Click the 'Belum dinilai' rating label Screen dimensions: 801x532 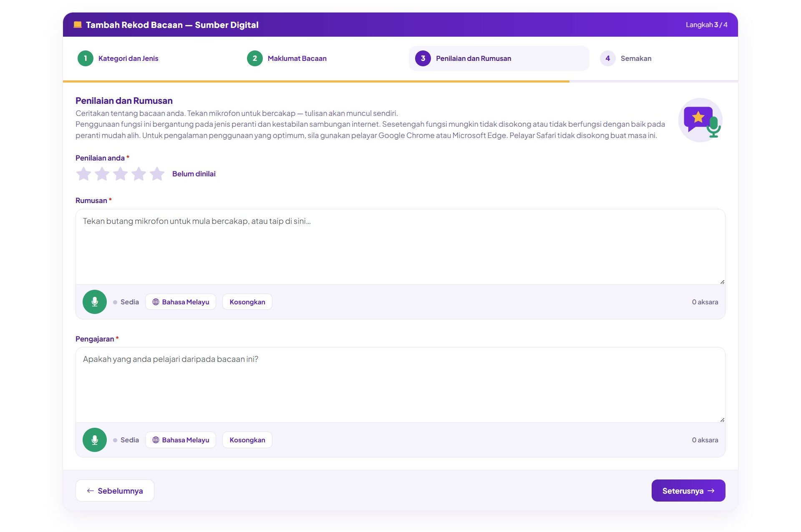pyautogui.click(x=194, y=174)
